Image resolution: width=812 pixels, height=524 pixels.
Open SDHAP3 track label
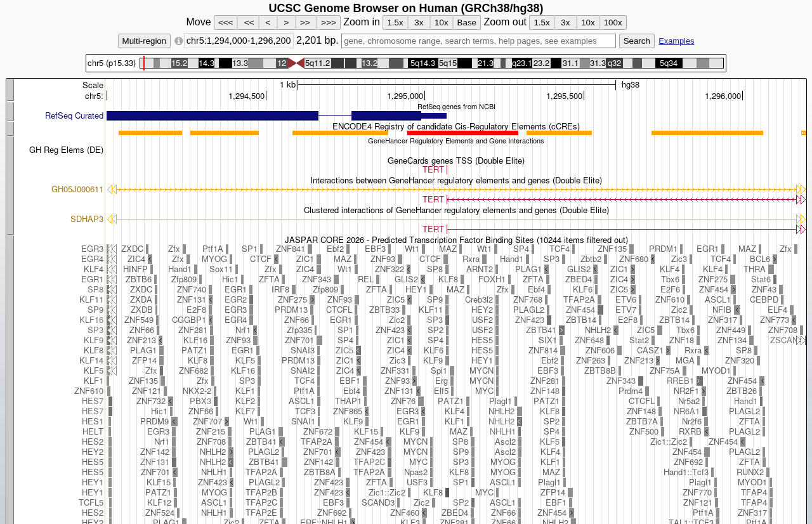point(87,219)
